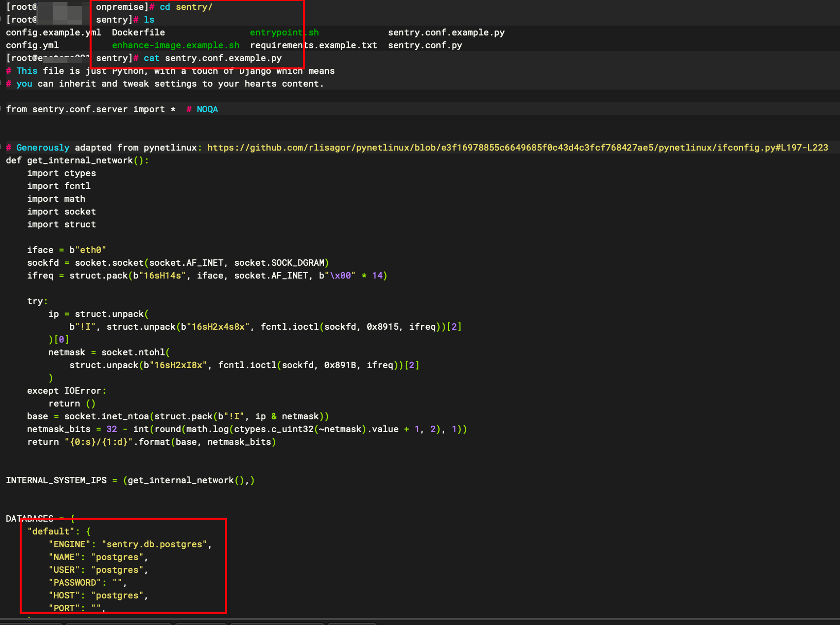The width and height of the screenshot is (840, 625).
Task: Click the iface = b"eth0" assignment
Action: [x=66, y=250]
